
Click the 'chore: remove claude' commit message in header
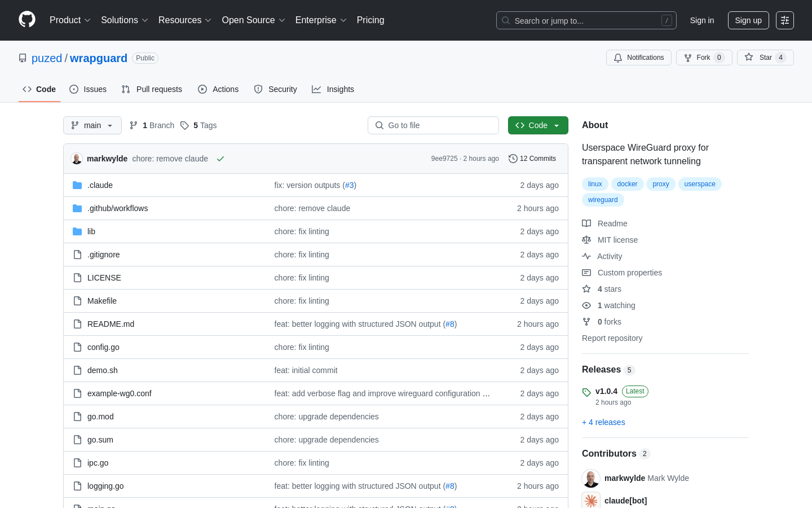click(170, 159)
